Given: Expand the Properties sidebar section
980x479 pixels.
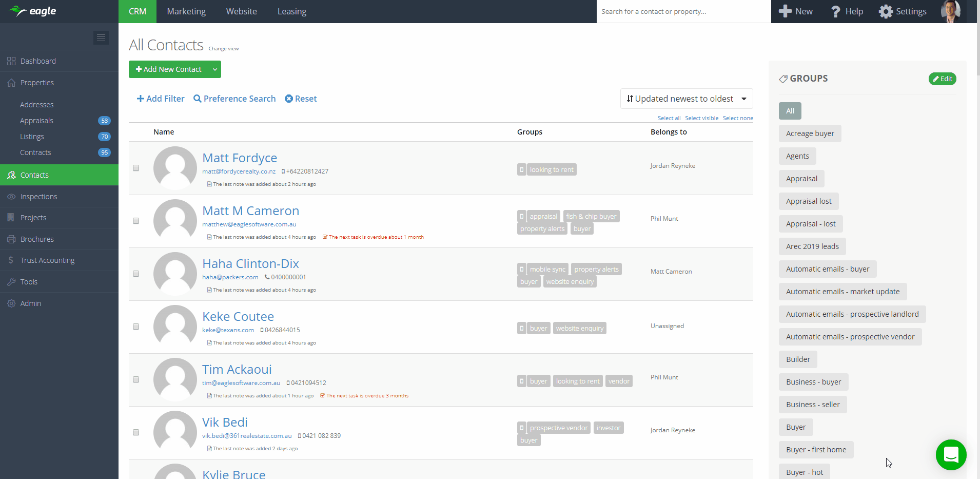Looking at the screenshot, I should 37,83.
